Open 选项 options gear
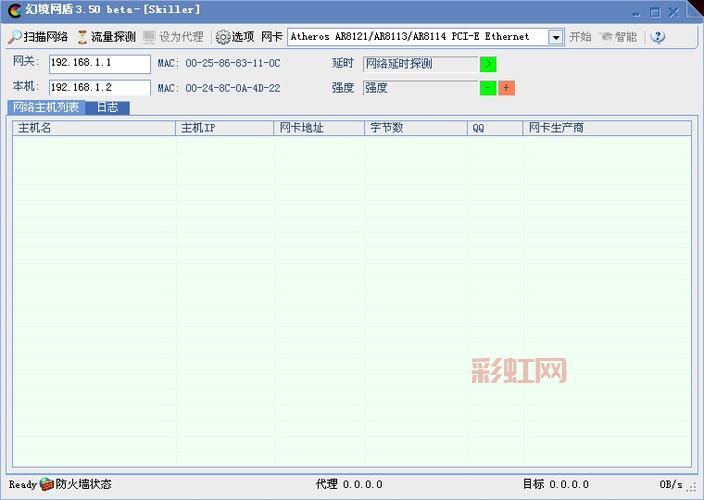Image resolution: width=704 pixels, height=500 pixels. 235,37
